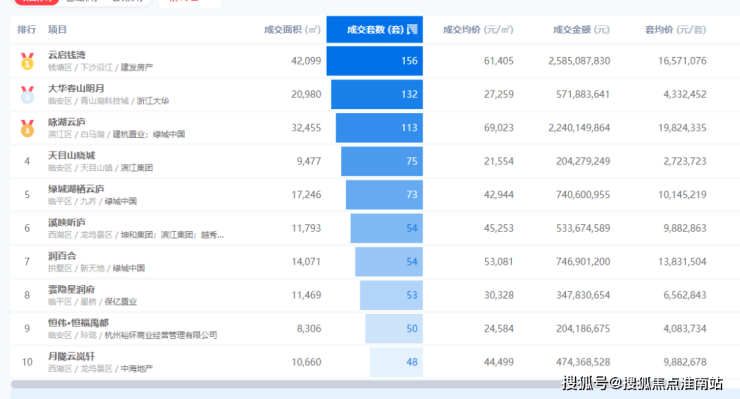Image resolution: width=740 pixels, height=399 pixels.
Task: Sort by 成交均价 column header
Action: [x=478, y=30]
